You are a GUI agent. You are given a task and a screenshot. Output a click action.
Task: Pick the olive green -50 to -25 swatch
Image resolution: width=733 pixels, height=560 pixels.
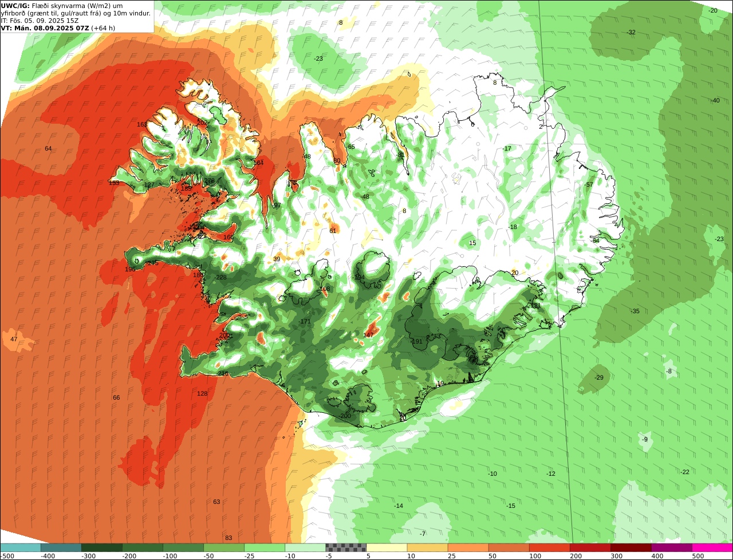(224, 547)
